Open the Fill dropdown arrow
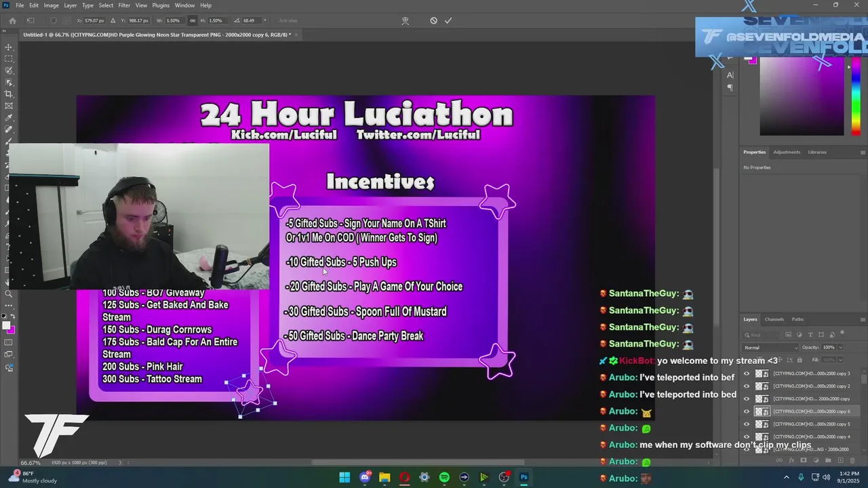 tap(840, 360)
